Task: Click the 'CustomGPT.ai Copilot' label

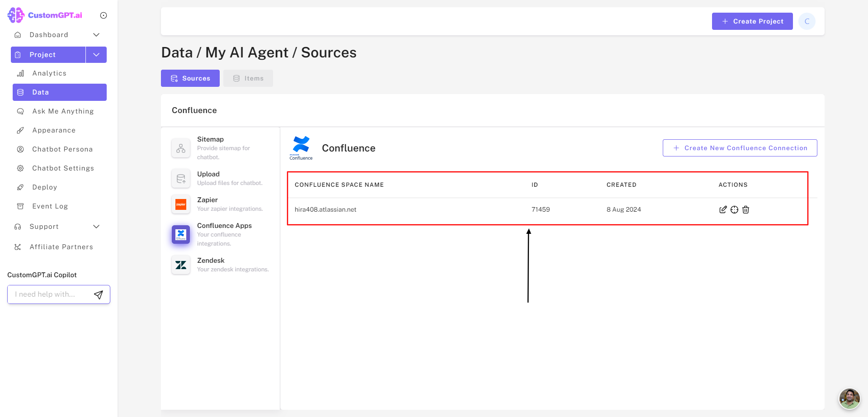Action: pyautogui.click(x=42, y=275)
